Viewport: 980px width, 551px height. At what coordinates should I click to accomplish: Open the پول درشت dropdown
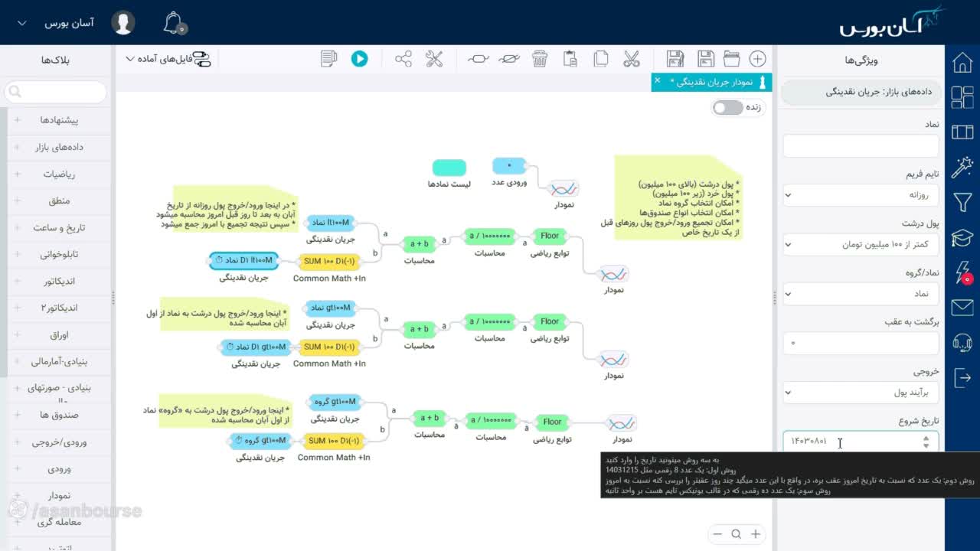coord(861,244)
